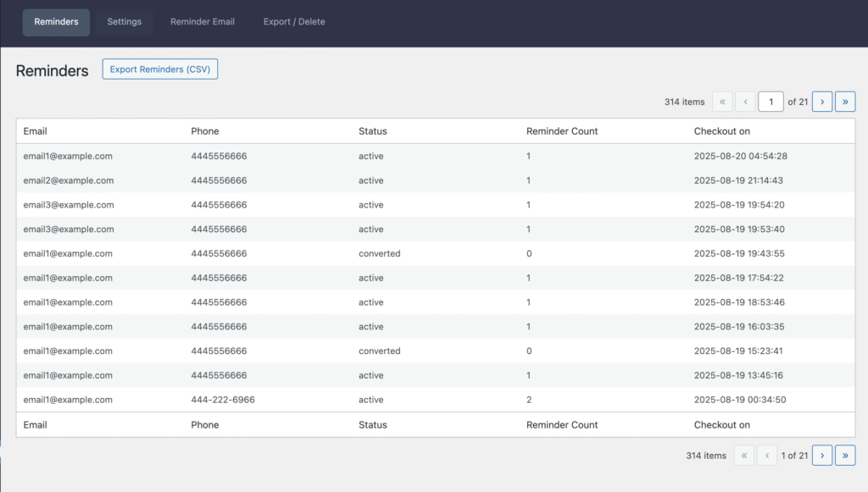This screenshot has height=492, width=868.
Task: Click the Status column header at top
Action: pos(373,131)
